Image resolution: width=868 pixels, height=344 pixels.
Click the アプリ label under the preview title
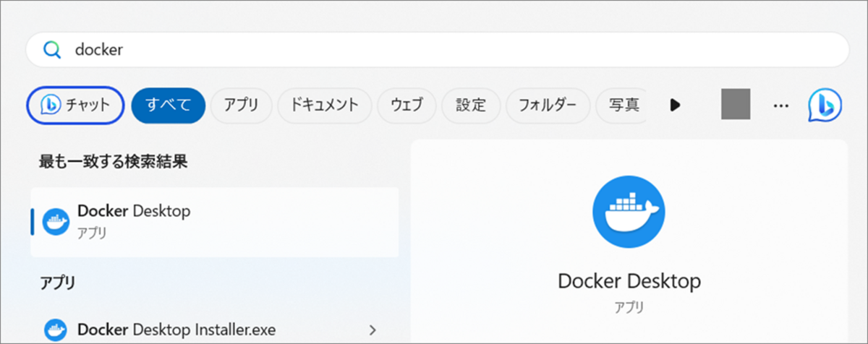pyautogui.click(x=629, y=307)
